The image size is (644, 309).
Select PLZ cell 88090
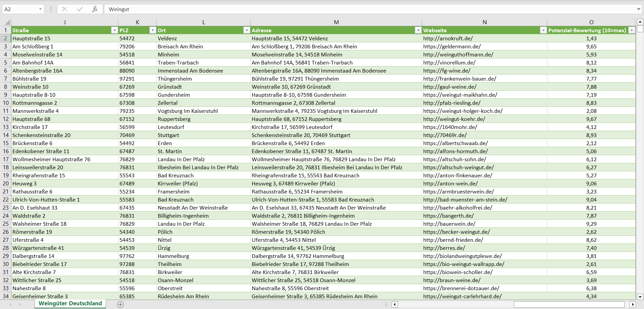click(138, 71)
